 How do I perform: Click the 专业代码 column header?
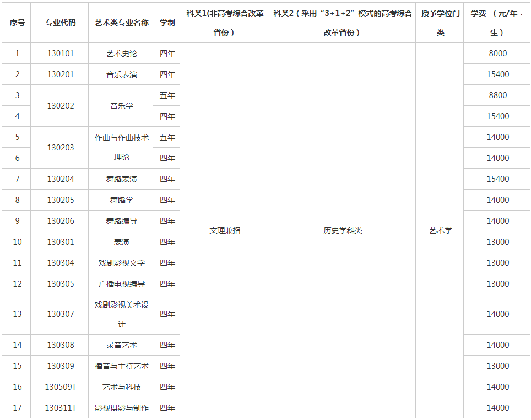pos(60,23)
